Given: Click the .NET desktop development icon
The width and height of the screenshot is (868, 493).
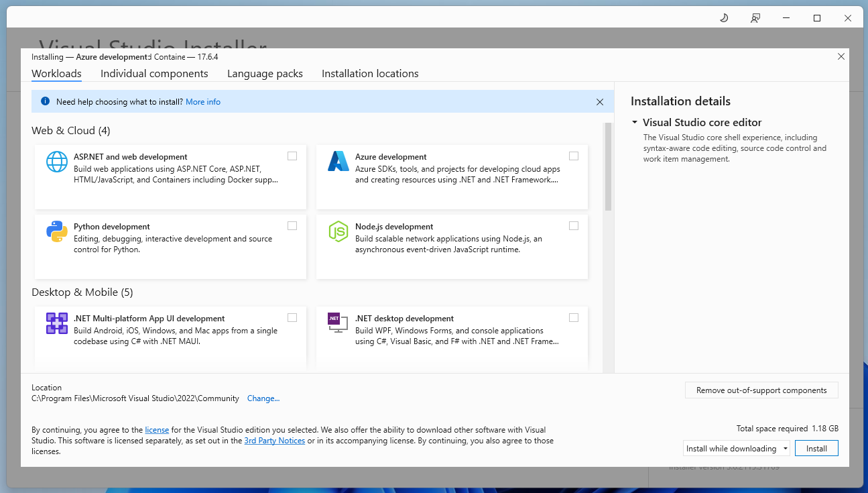Looking at the screenshot, I should (x=338, y=323).
